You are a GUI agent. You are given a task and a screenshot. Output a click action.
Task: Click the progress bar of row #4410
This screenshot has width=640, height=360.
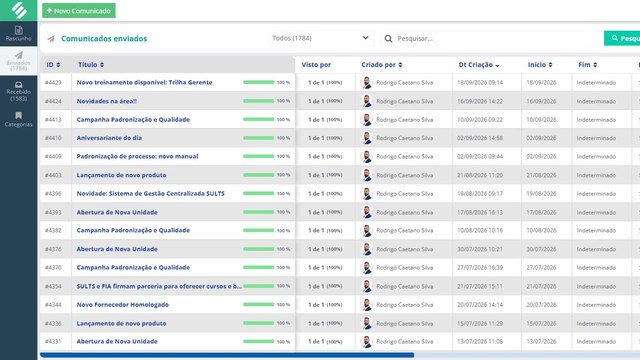258,138
